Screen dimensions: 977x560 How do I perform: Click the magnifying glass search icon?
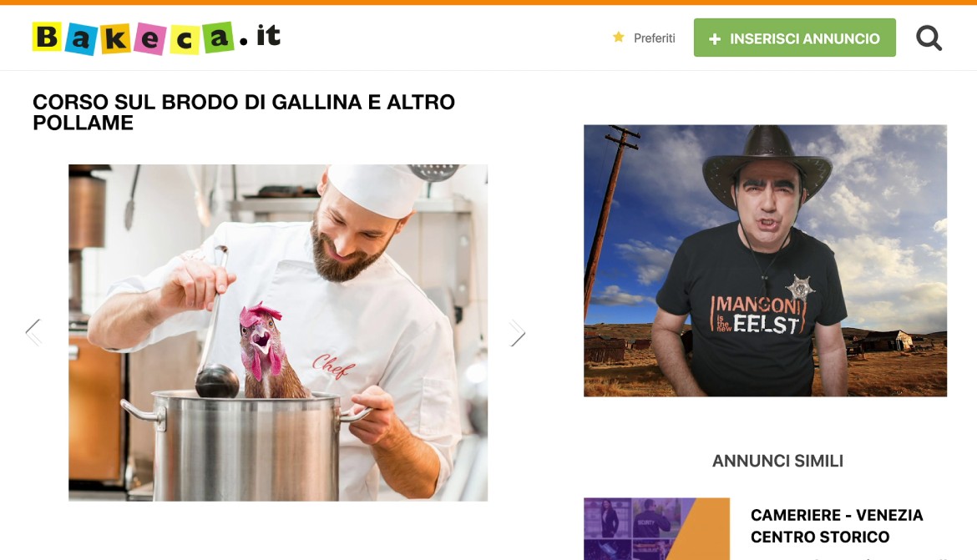pyautogui.click(x=929, y=38)
